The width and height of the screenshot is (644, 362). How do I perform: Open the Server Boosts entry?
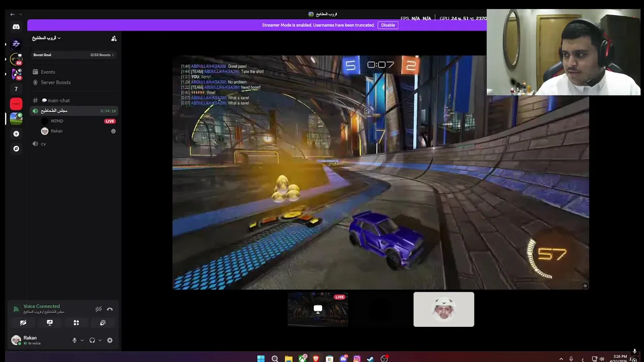pyautogui.click(x=75, y=82)
